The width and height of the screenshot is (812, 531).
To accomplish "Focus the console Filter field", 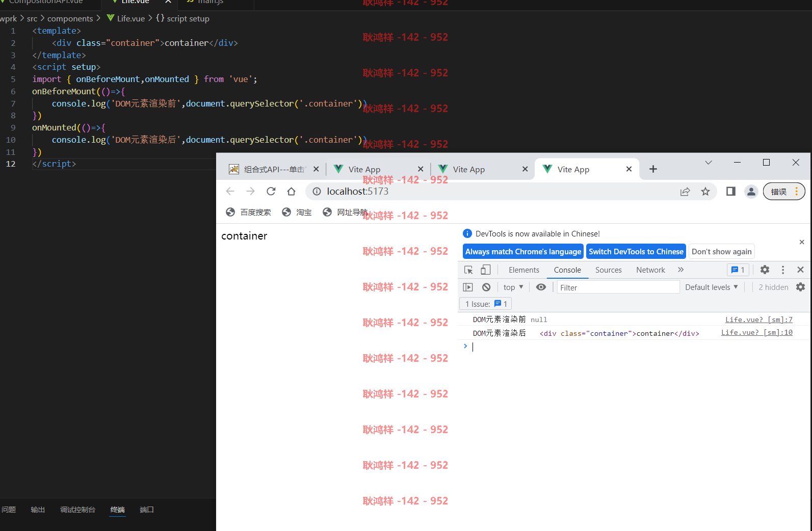I will (x=618, y=287).
